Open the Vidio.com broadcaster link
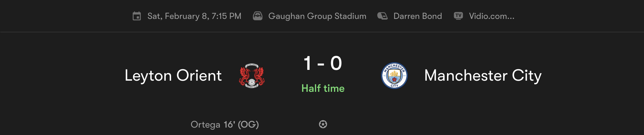The image size is (644, 135). pos(491,16)
